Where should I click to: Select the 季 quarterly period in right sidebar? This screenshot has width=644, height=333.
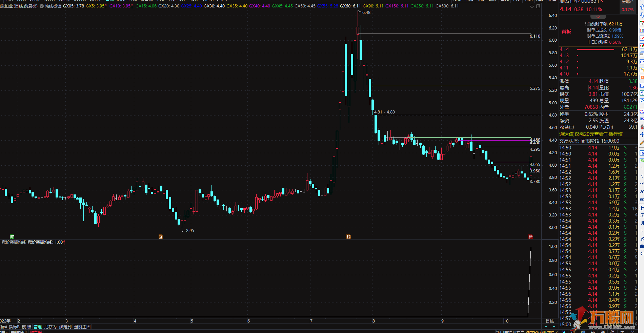642,246
